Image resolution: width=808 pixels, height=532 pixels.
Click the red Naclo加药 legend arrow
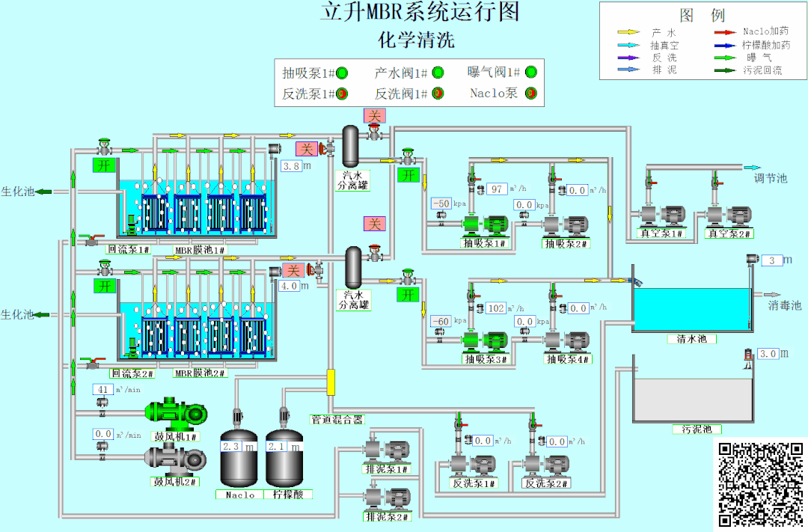click(x=724, y=32)
